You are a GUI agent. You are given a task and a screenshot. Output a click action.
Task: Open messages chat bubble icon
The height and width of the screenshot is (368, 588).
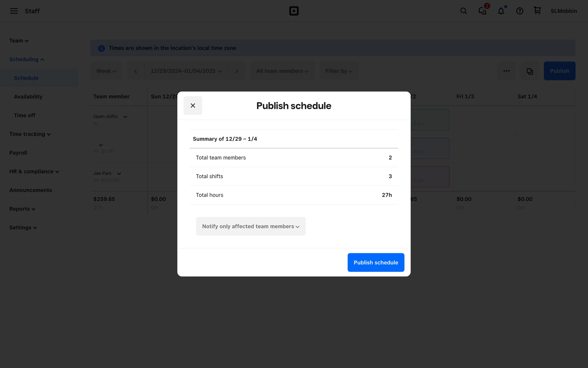(482, 11)
